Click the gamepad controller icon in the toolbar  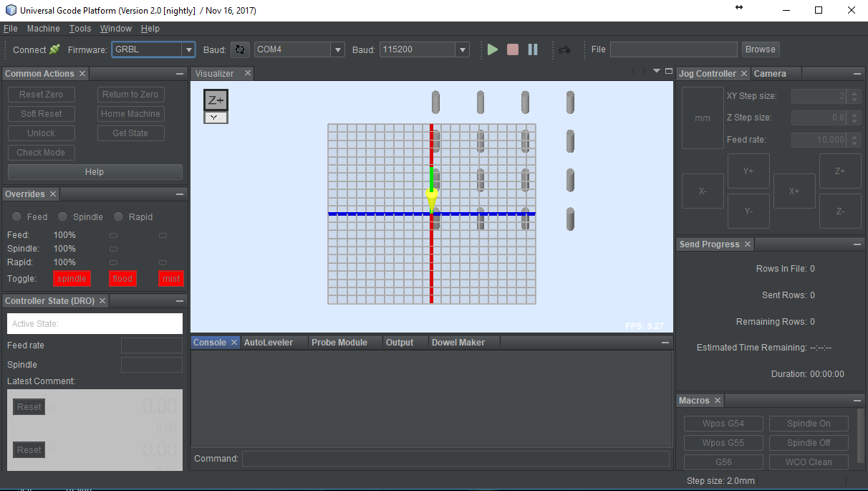[564, 49]
